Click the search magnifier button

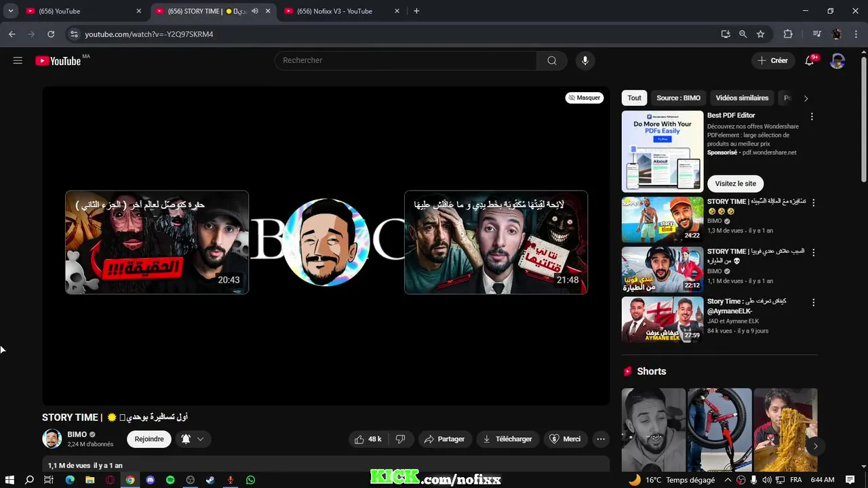[x=552, y=60]
